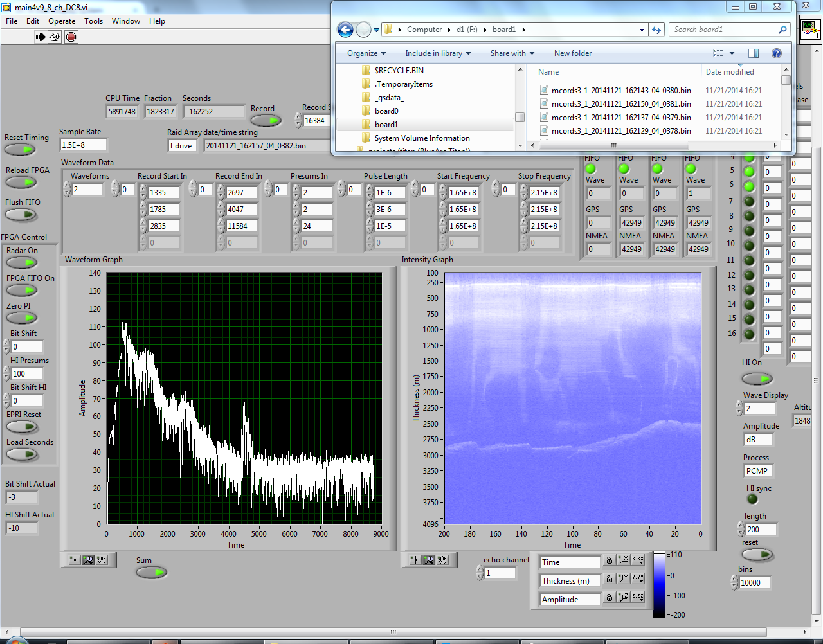The image size is (823, 644).
Task: Click the Run arrow in LabVIEW toolbar
Action: 41,37
